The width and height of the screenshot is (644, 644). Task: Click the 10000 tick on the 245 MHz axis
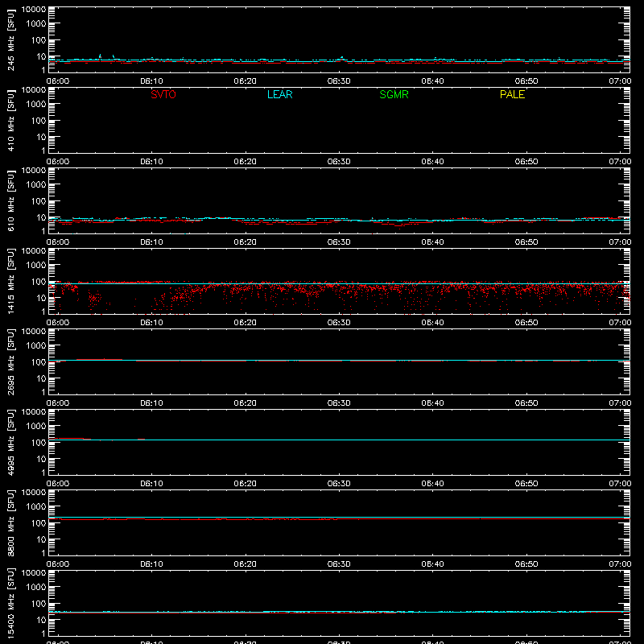coord(34,10)
